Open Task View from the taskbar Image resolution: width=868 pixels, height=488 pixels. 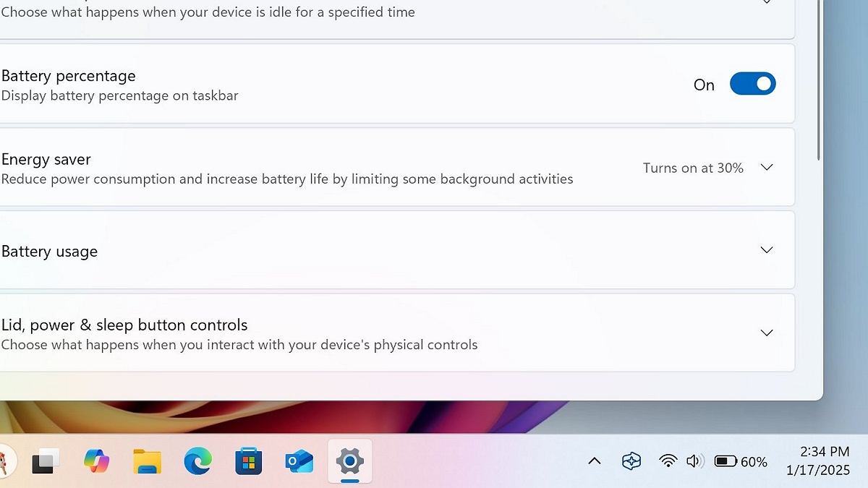46,461
